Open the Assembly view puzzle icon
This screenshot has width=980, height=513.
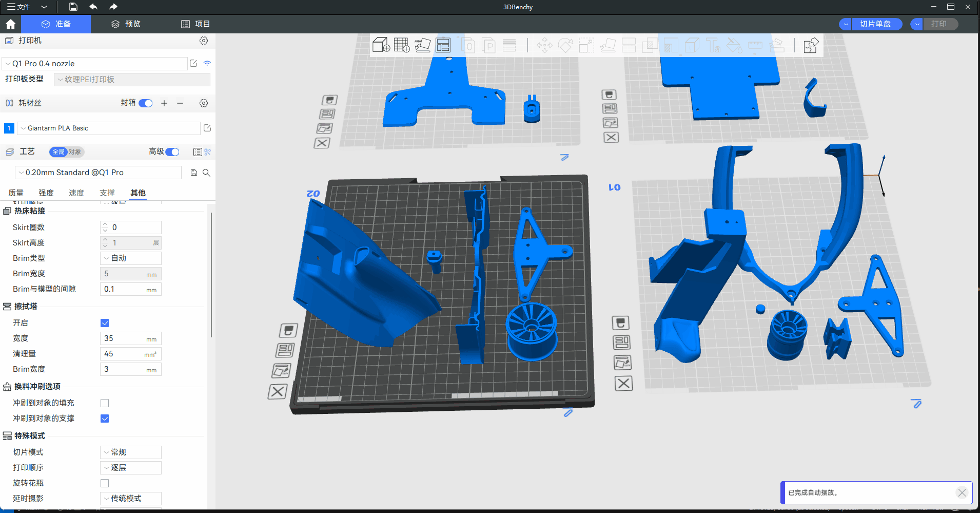point(811,46)
